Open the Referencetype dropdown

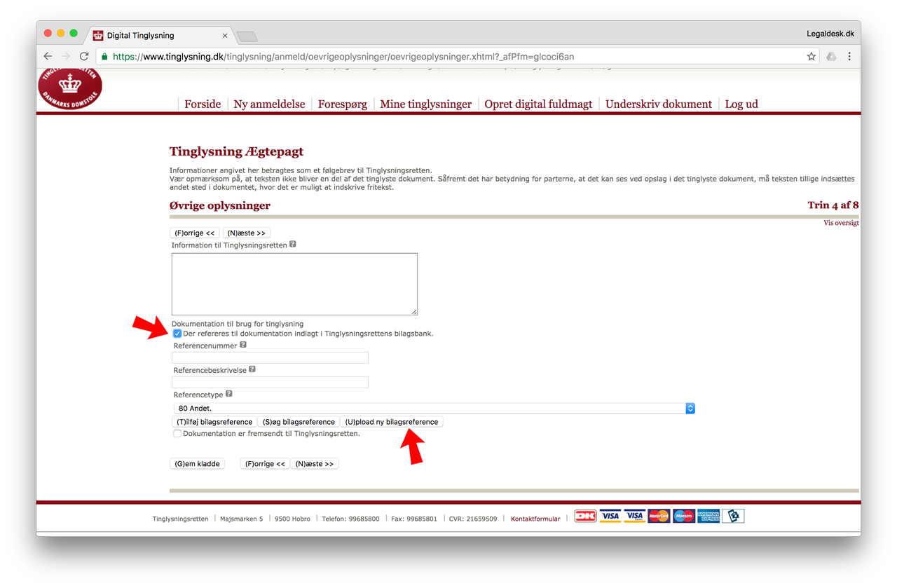click(434, 409)
